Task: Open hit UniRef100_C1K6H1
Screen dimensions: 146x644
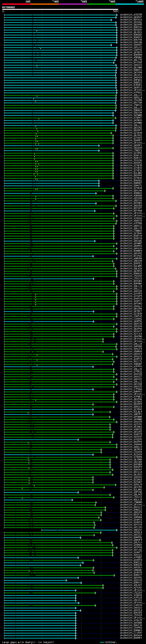Action: [131, 319]
